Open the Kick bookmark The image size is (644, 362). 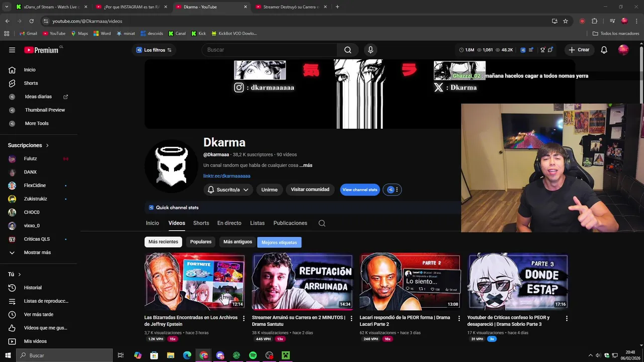coord(198,34)
